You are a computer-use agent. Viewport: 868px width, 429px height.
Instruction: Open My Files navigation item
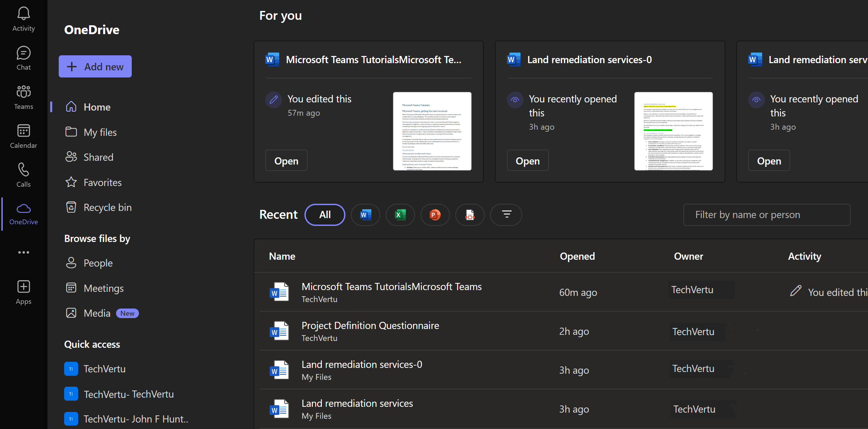coord(101,132)
